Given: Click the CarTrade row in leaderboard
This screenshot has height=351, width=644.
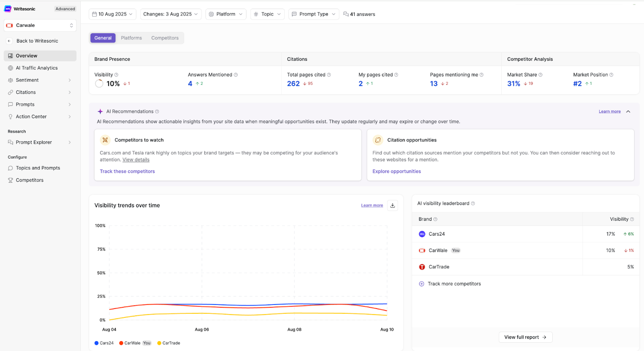Looking at the screenshot, I should (525, 267).
